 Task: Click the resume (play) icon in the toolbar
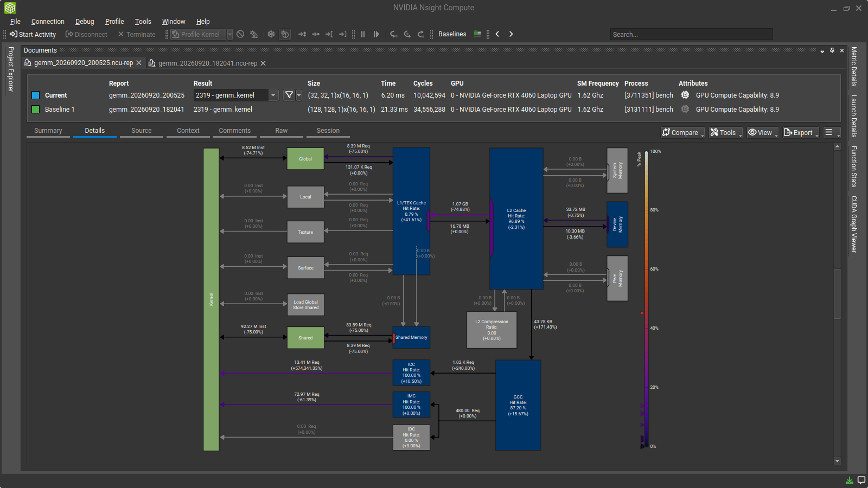pyautogui.click(x=376, y=34)
